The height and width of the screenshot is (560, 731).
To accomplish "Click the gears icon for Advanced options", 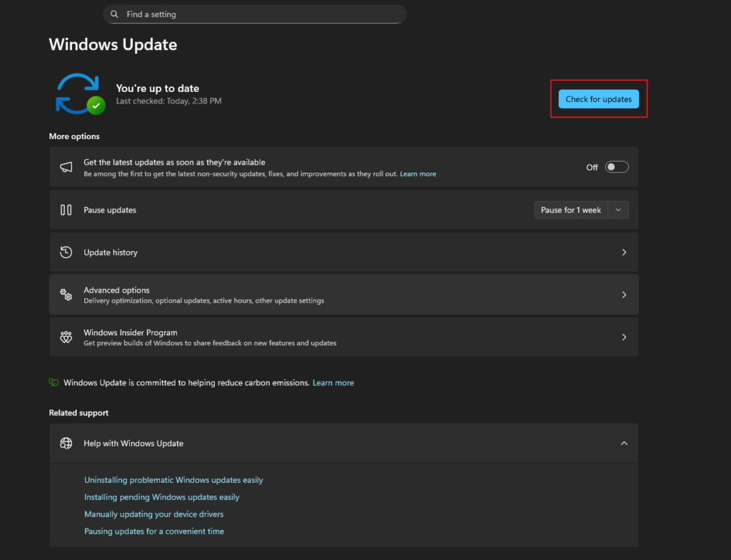I will 66,294.
